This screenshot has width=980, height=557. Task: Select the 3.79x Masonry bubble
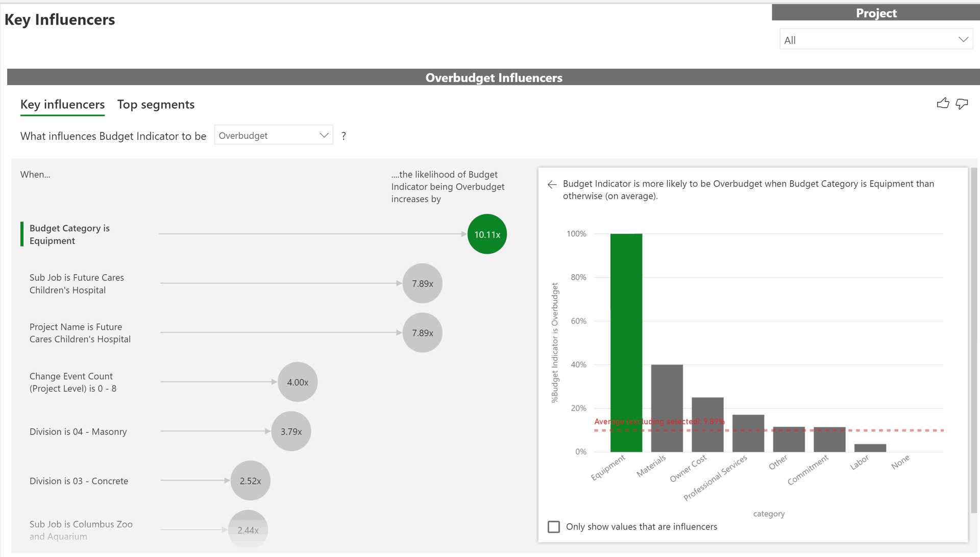coord(291,431)
